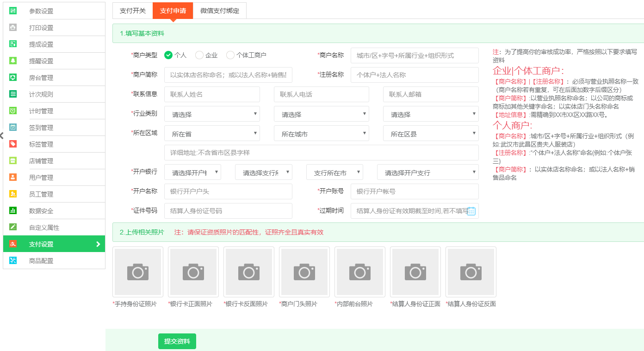Click the 员工管理 staff icon
Screen dimensions: 644x351
click(13, 194)
